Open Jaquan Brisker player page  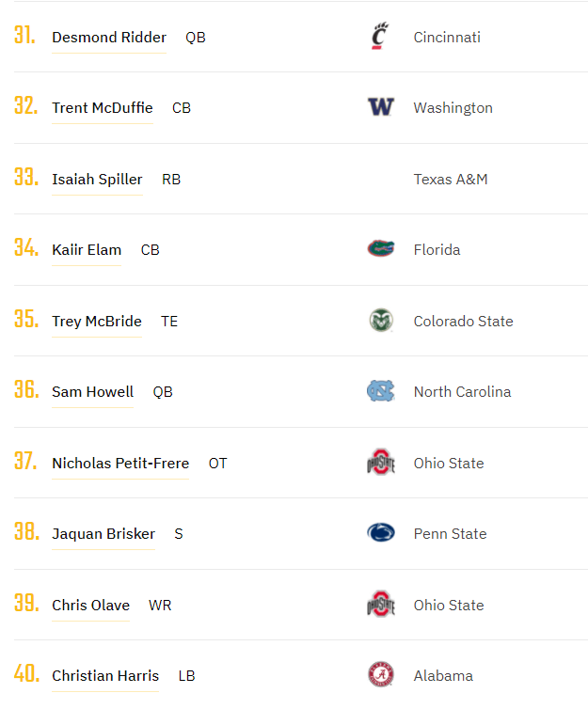point(103,534)
